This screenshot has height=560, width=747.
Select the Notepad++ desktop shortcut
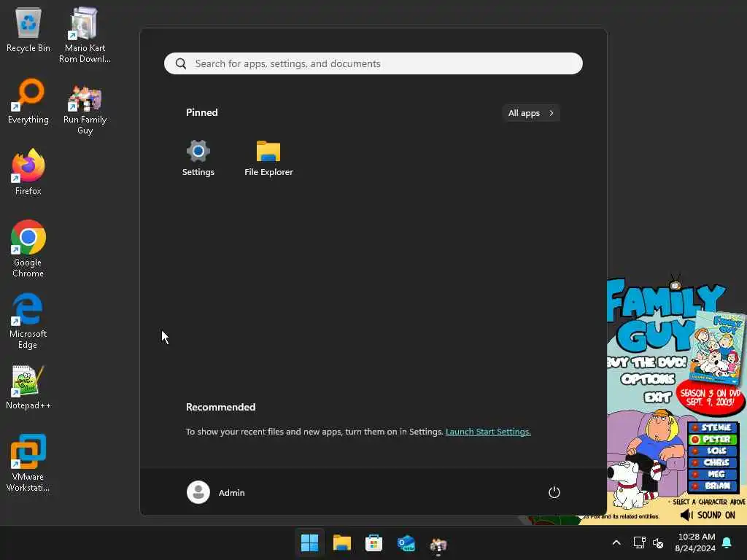pyautogui.click(x=28, y=388)
